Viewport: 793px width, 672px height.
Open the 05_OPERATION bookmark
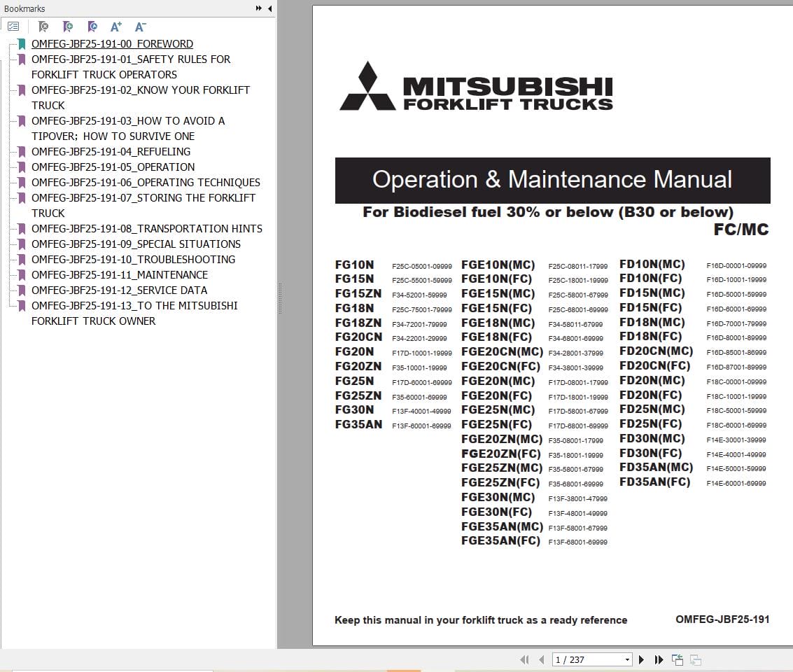[113, 167]
